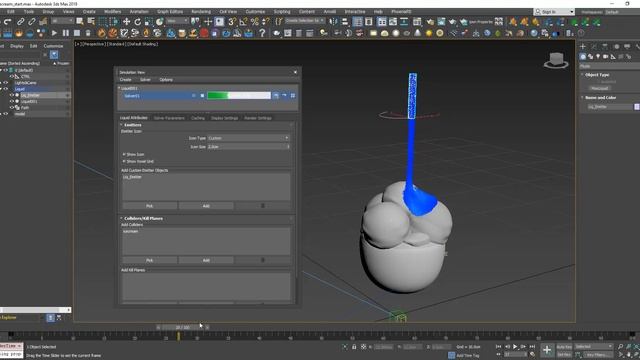Toggle the Show Icon checkbox
The height and width of the screenshot is (360, 640).
click(124, 154)
